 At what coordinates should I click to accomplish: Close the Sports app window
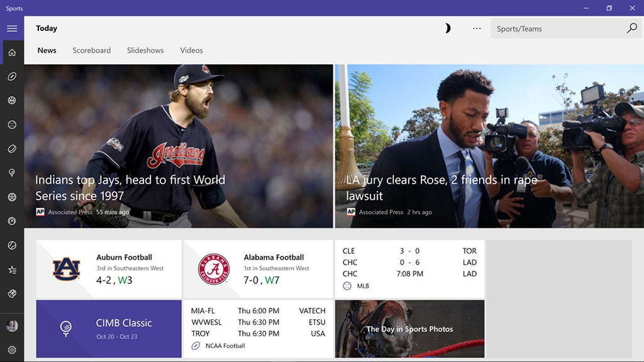click(x=632, y=8)
